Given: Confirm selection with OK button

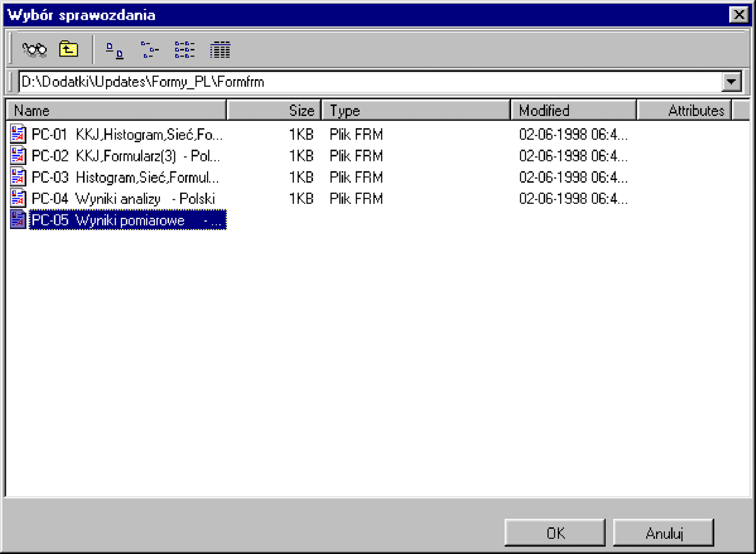Looking at the screenshot, I should tap(555, 533).
